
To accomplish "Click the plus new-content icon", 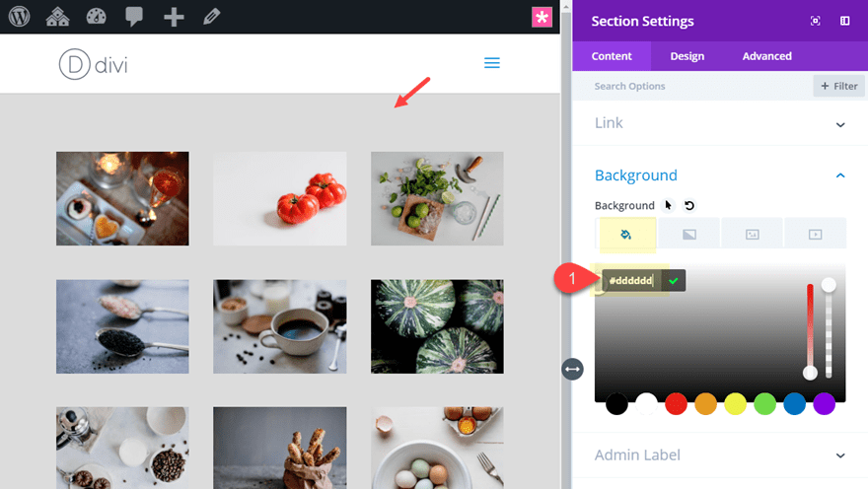I will (174, 17).
